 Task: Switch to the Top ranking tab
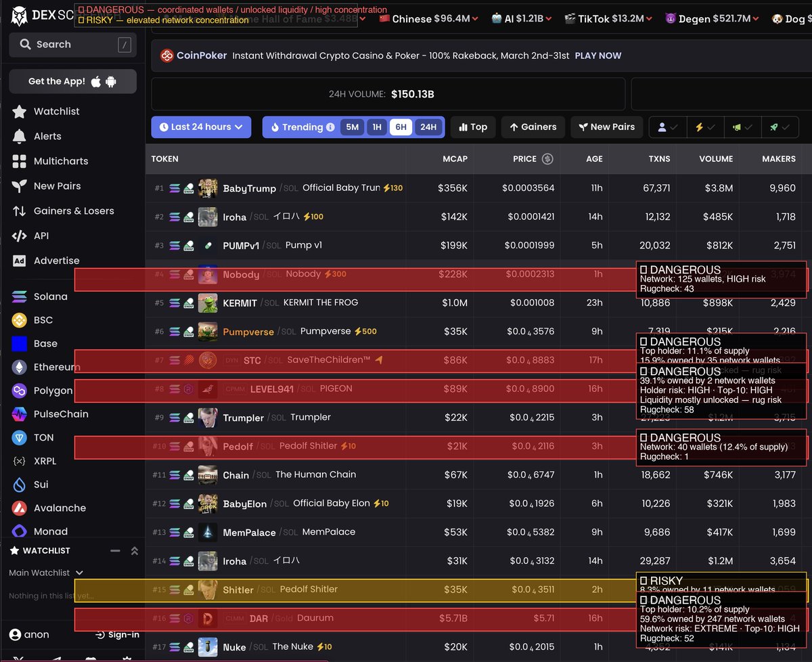[x=473, y=127]
